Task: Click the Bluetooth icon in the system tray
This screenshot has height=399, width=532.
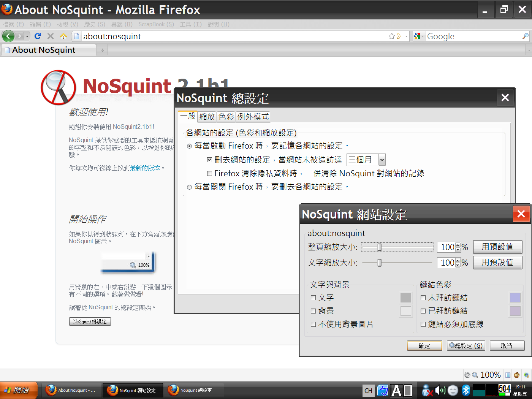Action: [x=466, y=390]
